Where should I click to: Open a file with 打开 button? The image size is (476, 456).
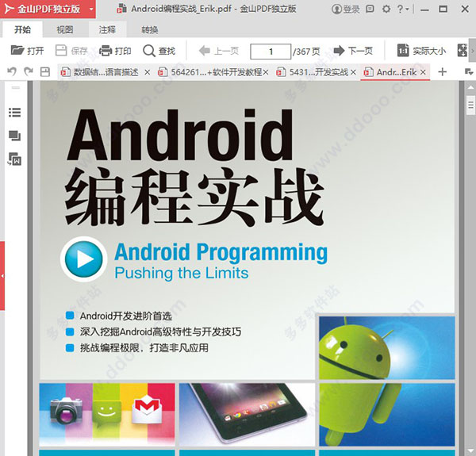click(27, 51)
